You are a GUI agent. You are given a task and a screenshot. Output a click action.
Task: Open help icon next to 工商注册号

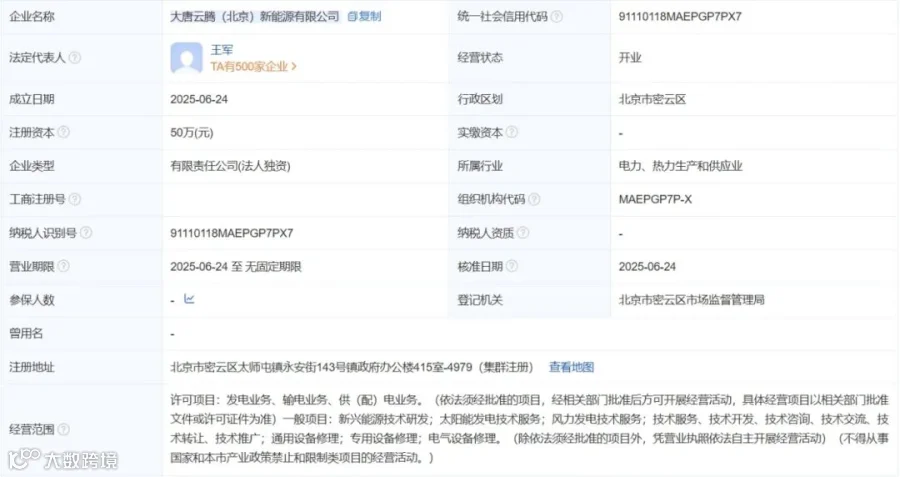tap(75, 199)
